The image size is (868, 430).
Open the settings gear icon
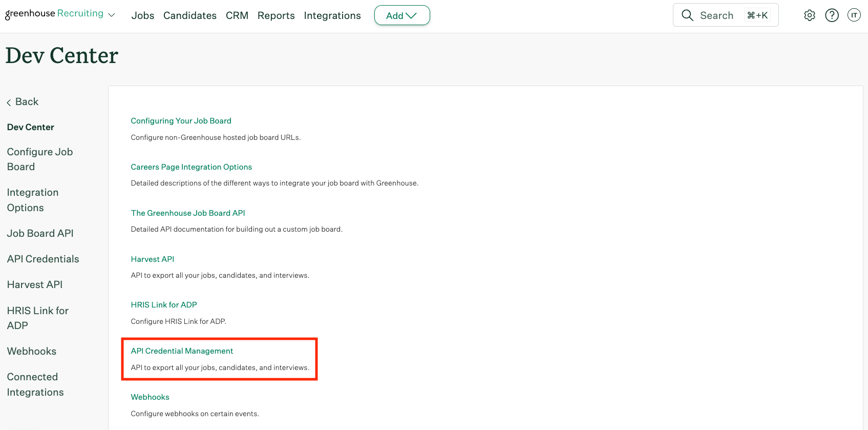point(810,15)
